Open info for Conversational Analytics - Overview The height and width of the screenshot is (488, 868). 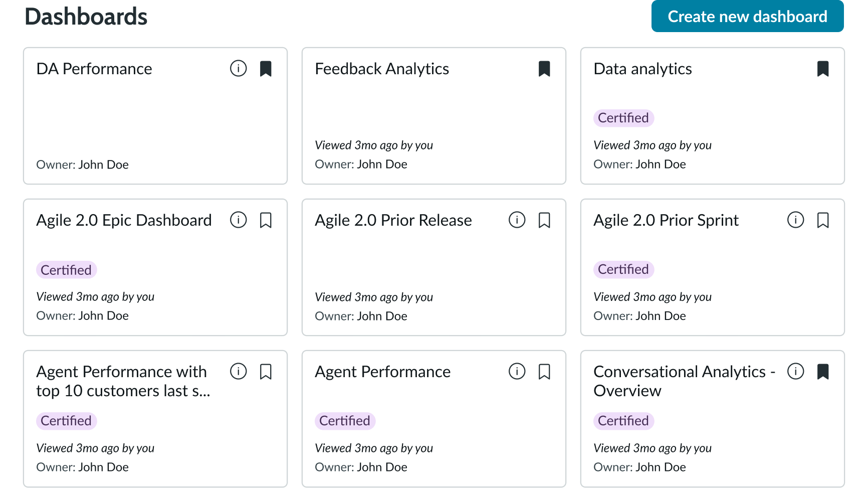pos(795,372)
